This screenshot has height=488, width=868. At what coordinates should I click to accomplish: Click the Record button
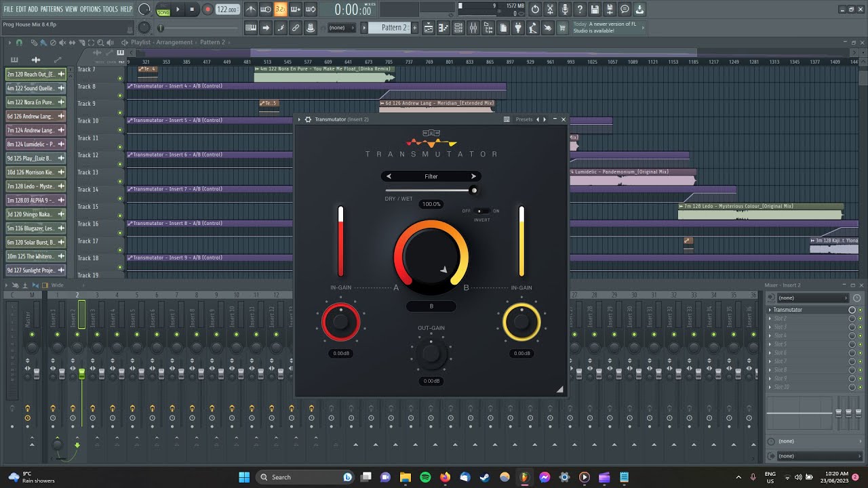[x=208, y=9]
